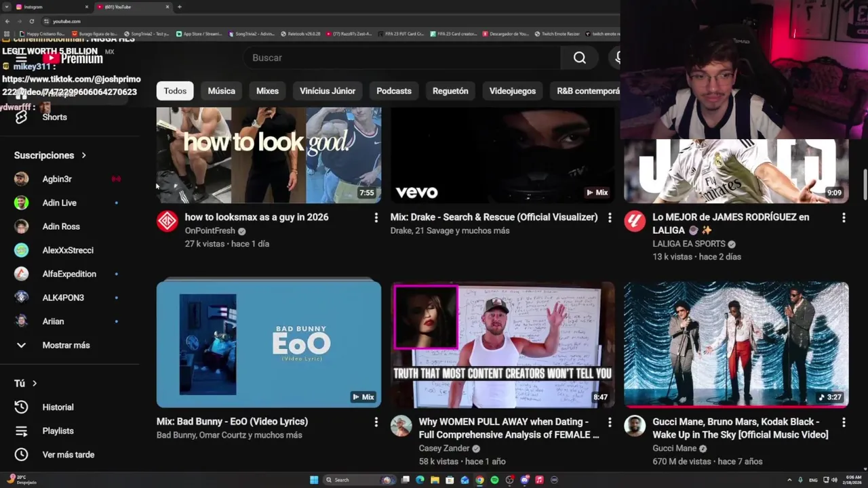Select the Vinícius Júnior filter chip

328,91
